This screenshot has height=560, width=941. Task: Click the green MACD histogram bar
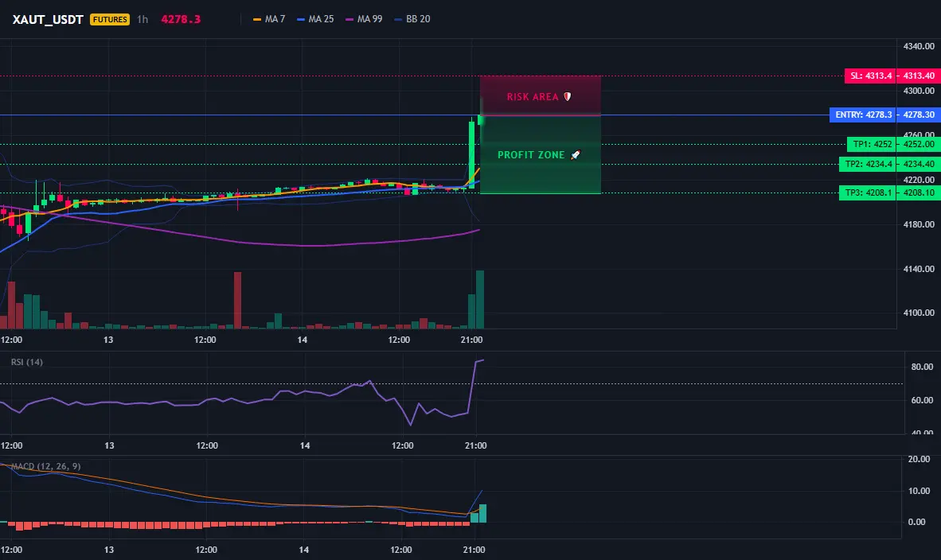tap(482, 513)
